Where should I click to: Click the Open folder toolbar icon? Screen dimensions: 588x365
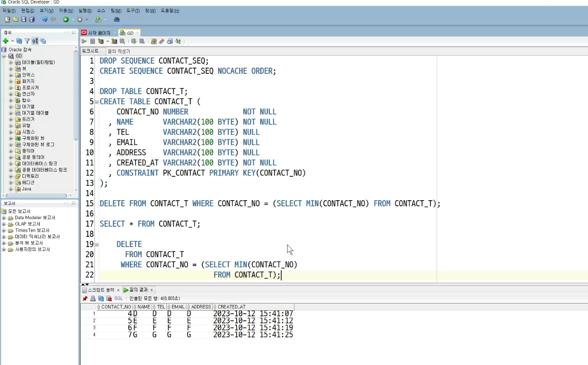pos(15,19)
